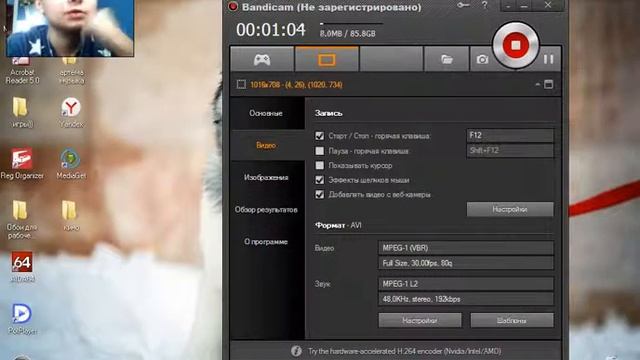Click the Шаблоны button
Screen dimensions: 640x360
[x=512, y=320]
